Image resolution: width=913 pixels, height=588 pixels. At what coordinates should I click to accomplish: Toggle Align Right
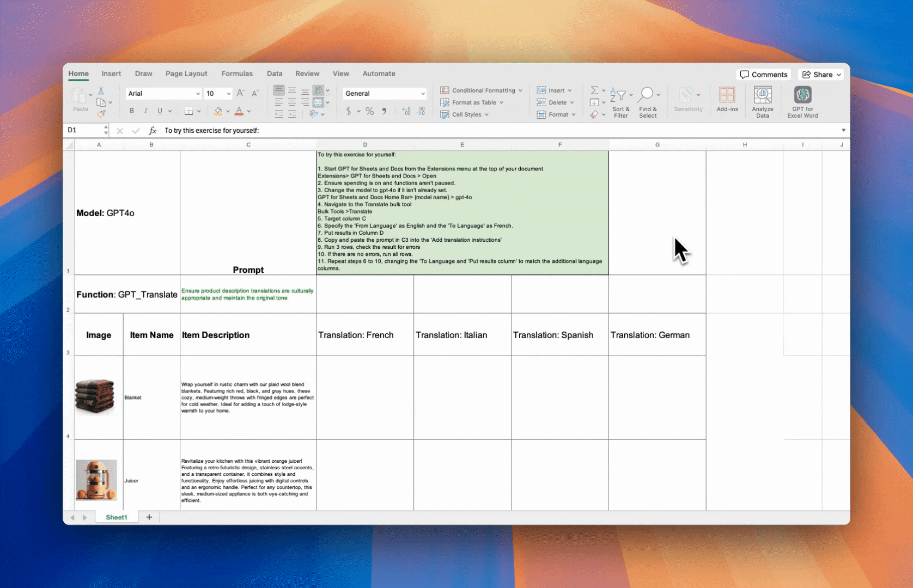[x=305, y=102]
